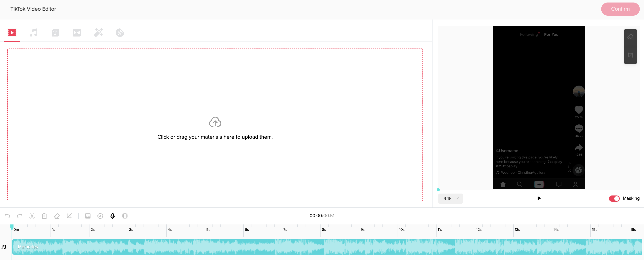Open the stickers tab icon
This screenshot has width=644, height=260.
coord(120,33)
